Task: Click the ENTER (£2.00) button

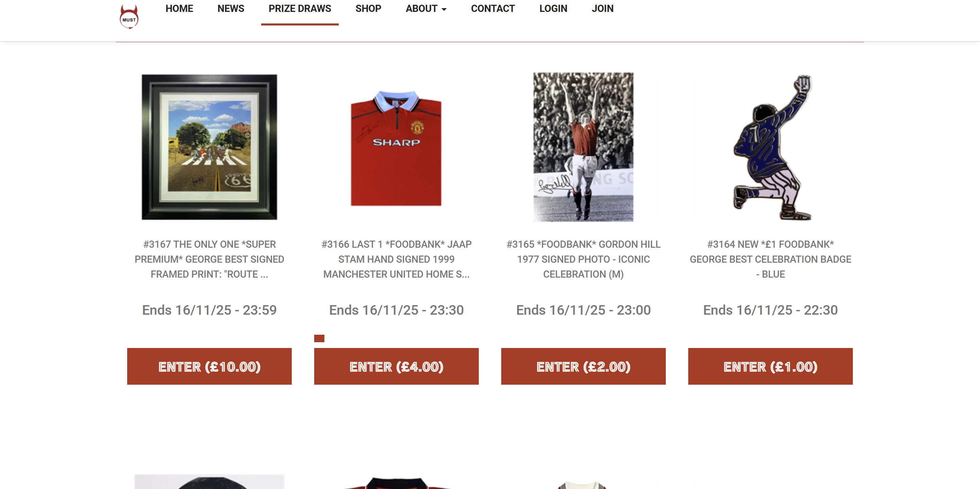Action: [x=583, y=366]
